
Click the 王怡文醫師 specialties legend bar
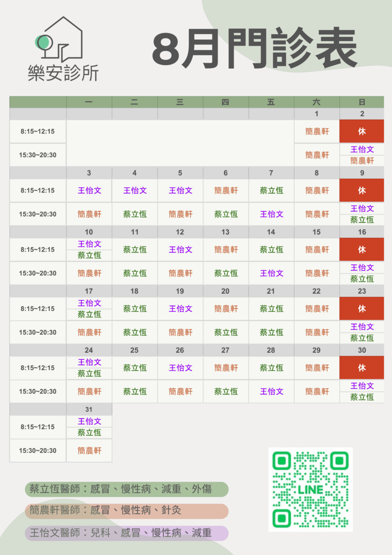(x=126, y=533)
